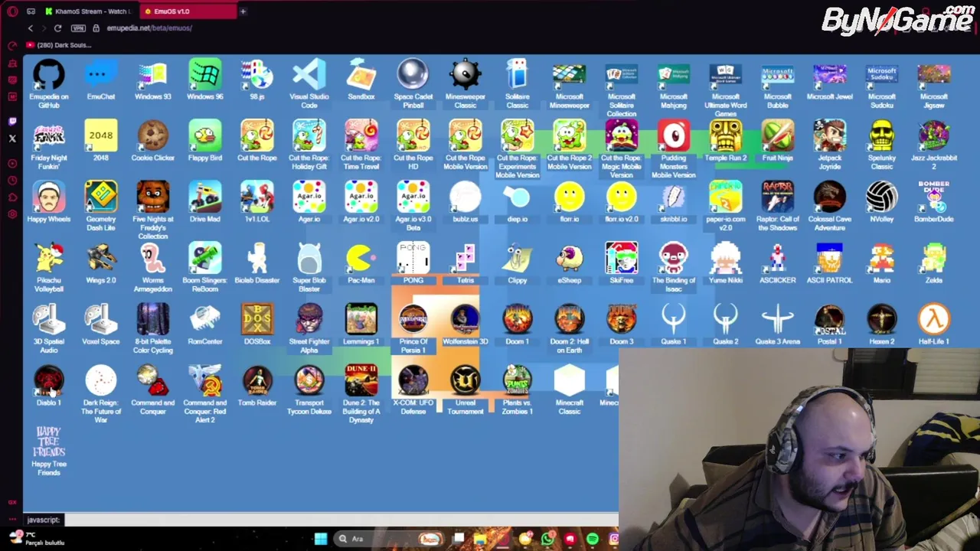Open Drive Mad icon

(x=205, y=202)
